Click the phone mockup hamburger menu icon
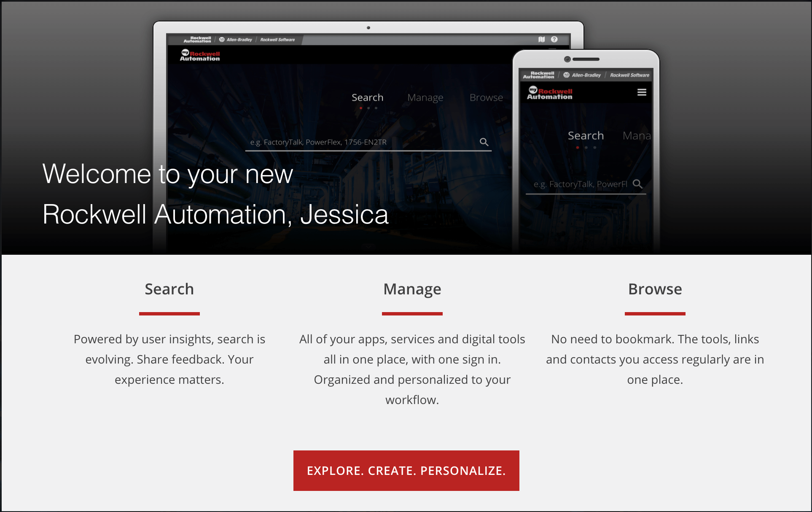The width and height of the screenshot is (812, 512). tap(642, 92)
